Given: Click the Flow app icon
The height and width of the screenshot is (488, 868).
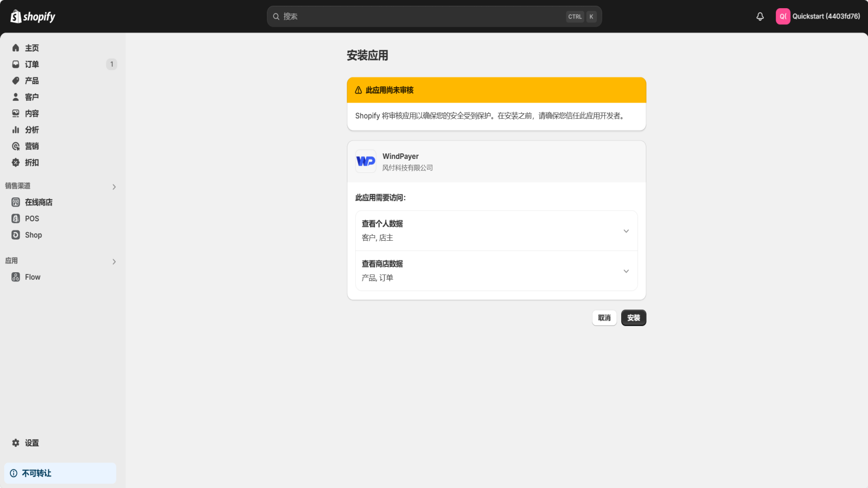Looking at the screenshot, I should 16,277.
